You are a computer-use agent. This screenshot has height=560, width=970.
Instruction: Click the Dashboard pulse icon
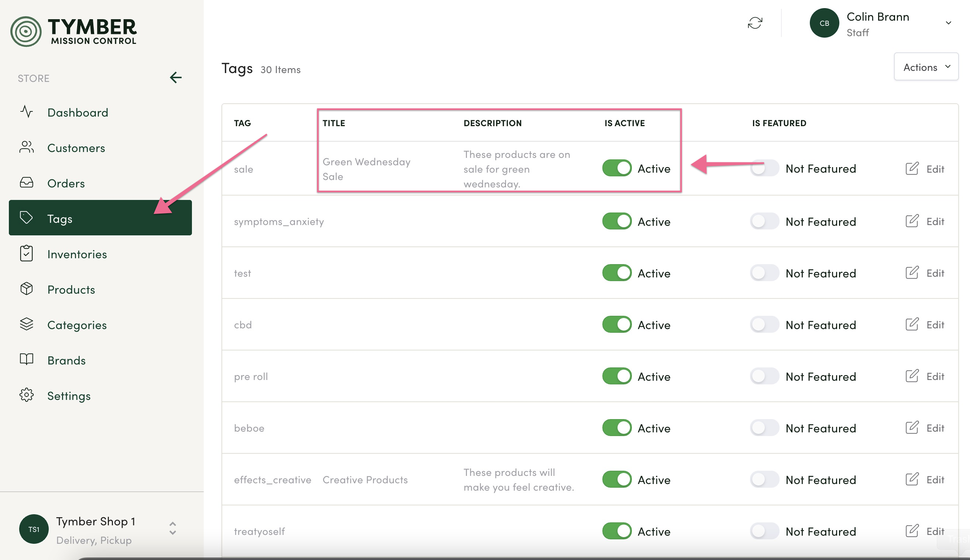pyautogui.click(x=27, y=111)
